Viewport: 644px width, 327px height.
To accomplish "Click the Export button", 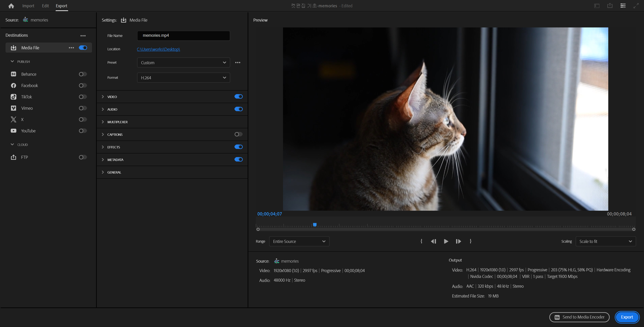I will click(x=627, y=317).
